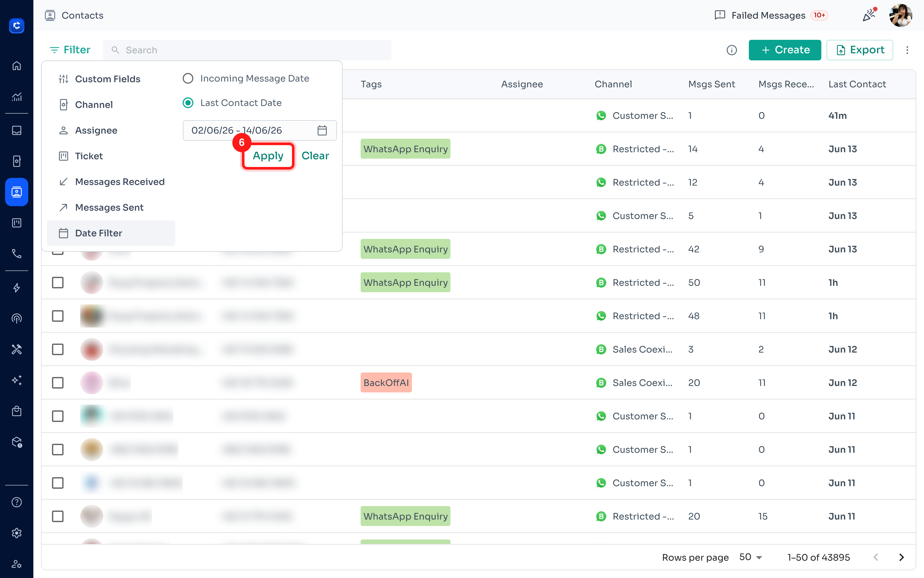Open the phone calls icon in sidebar
Viewport: 924px width, 578px height.
click(16, 253)
